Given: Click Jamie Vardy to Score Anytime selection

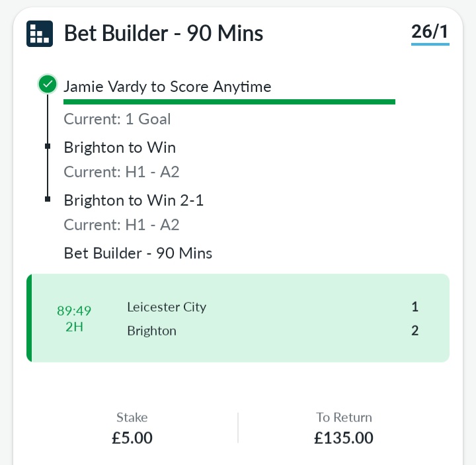Looking at the screenshot, I should click(167, 87).
